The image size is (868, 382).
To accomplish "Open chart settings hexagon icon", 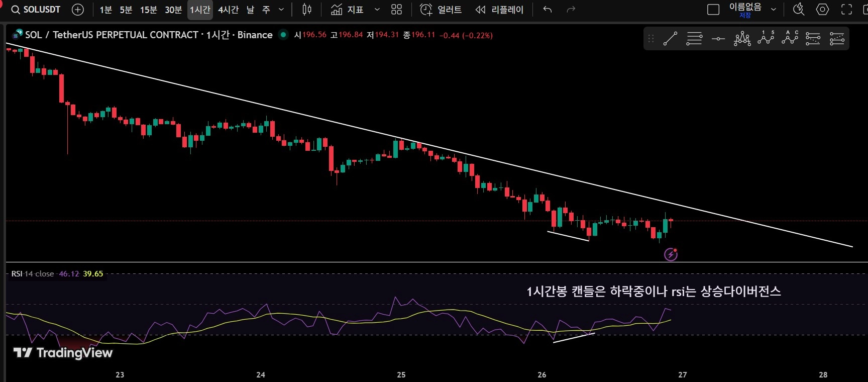I will pyautogui.click(x=822, y=10).
